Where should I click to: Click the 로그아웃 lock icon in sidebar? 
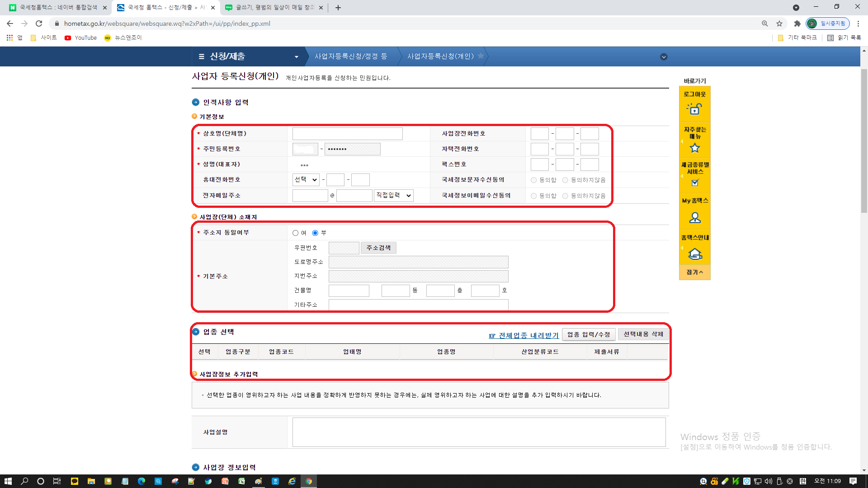tap(694, 109)
